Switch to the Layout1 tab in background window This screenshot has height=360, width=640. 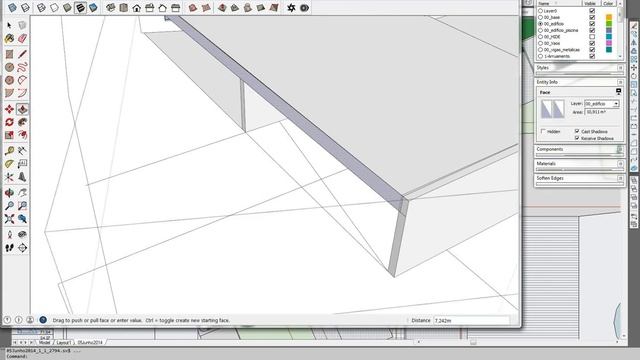pyautogui.click(x=63, y=342)
